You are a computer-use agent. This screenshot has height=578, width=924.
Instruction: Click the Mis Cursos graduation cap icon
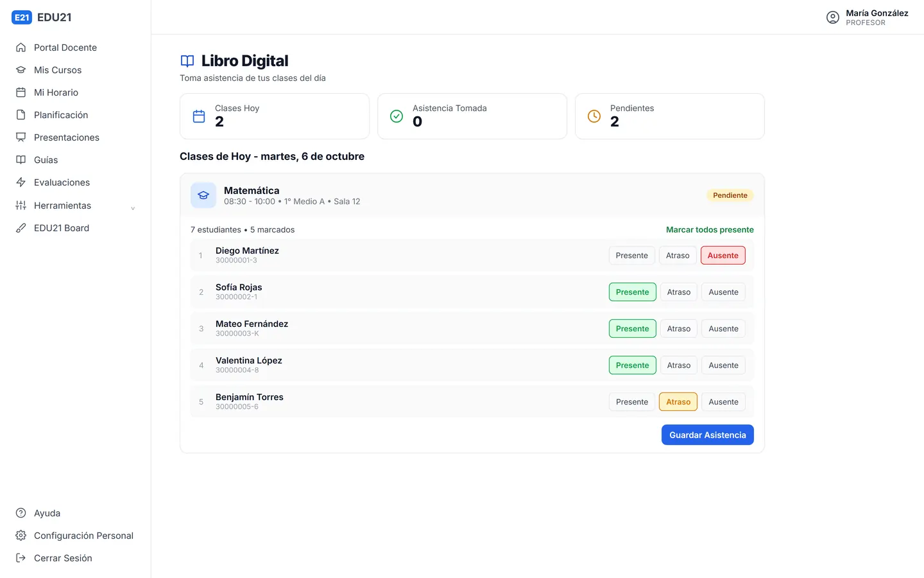click(x=21, y=70)
